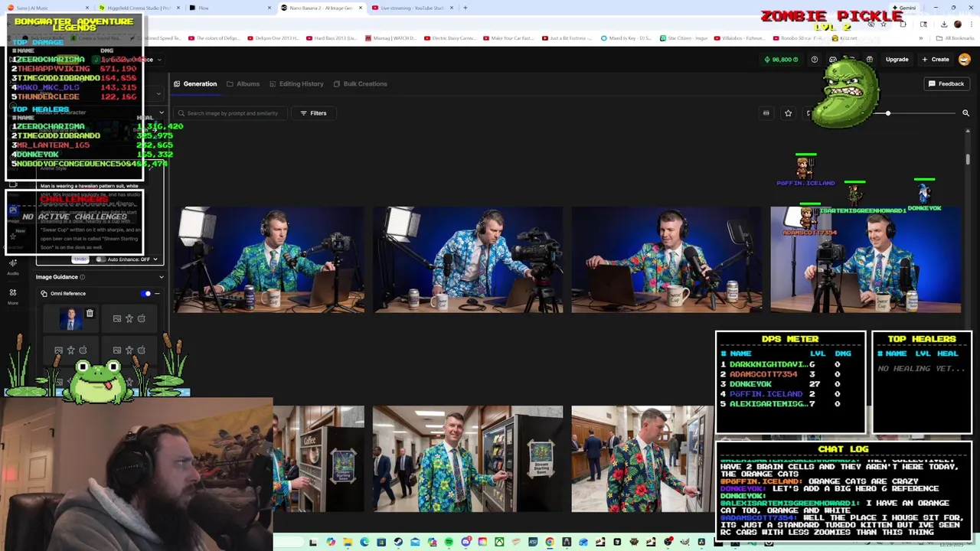The height and width of the screenshot is (551, 980).
Task: Open the Star Citizen - Imgur bookmark
Action: pyautogui.click(x=682, y=37)
